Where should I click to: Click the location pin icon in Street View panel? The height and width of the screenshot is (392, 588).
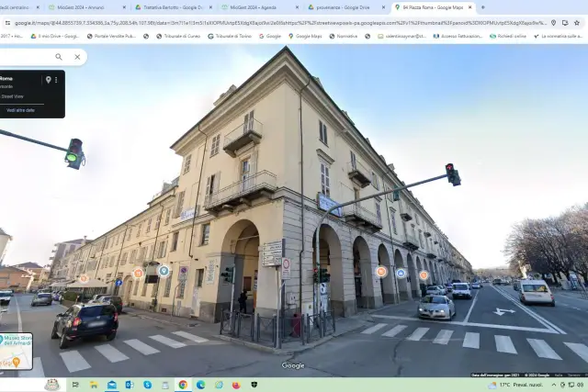coord(49,80)
